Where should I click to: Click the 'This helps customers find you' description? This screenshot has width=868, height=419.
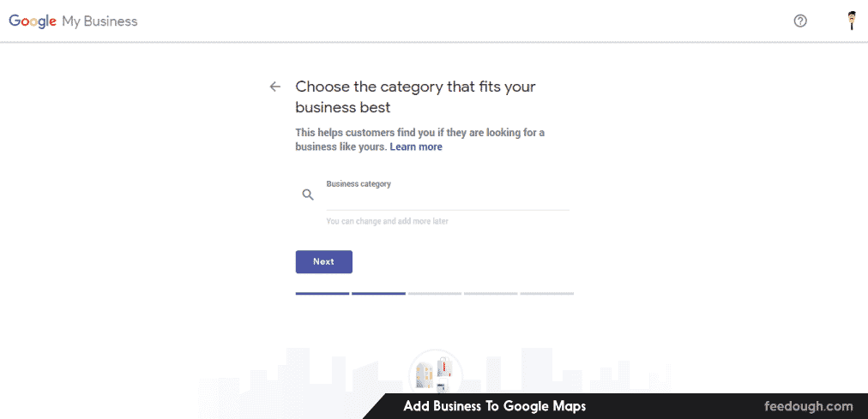pyautogui.click(x=419, y=139)
